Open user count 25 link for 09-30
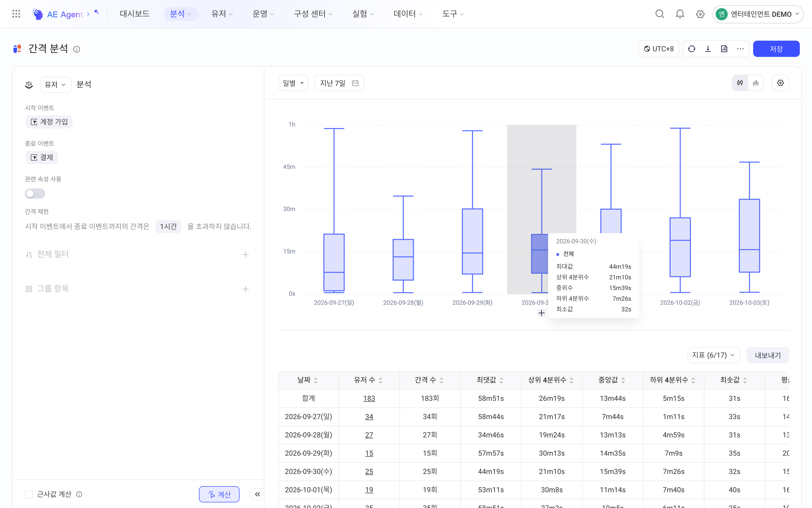 pos(369,472)
